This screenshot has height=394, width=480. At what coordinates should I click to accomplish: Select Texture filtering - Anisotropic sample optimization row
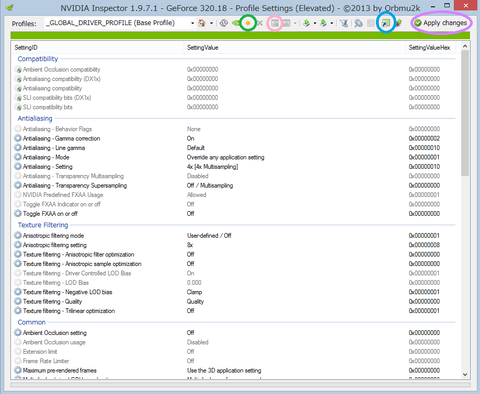pyautogui.click(x=232, y=264)
